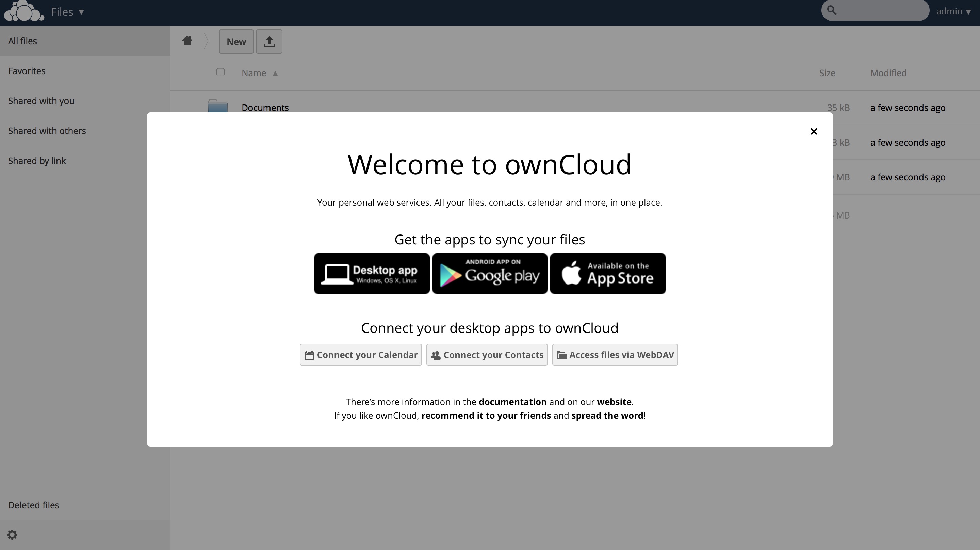The image size is (980, 550).
Task: Close the Welcome to ownCloud dialog
Action: (x=813, y=131)
